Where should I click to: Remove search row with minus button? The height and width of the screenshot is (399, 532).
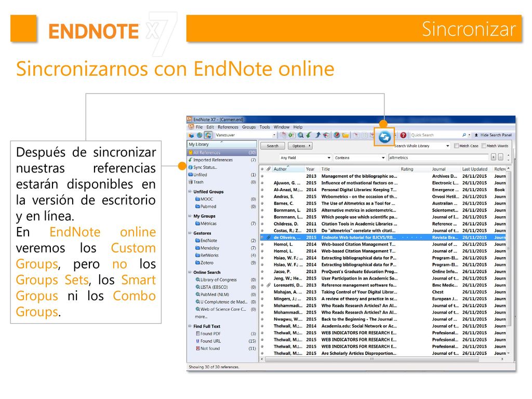500,157
